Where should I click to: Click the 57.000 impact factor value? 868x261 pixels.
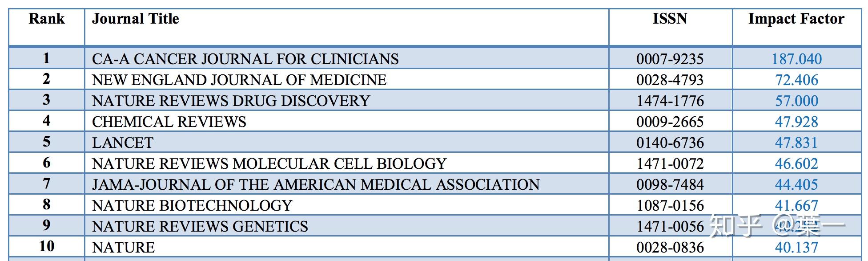point(796,101)
